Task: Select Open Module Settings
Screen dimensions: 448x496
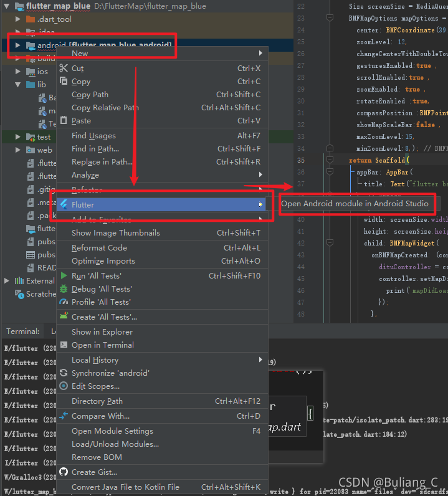Action: click(x=162, y=431)
